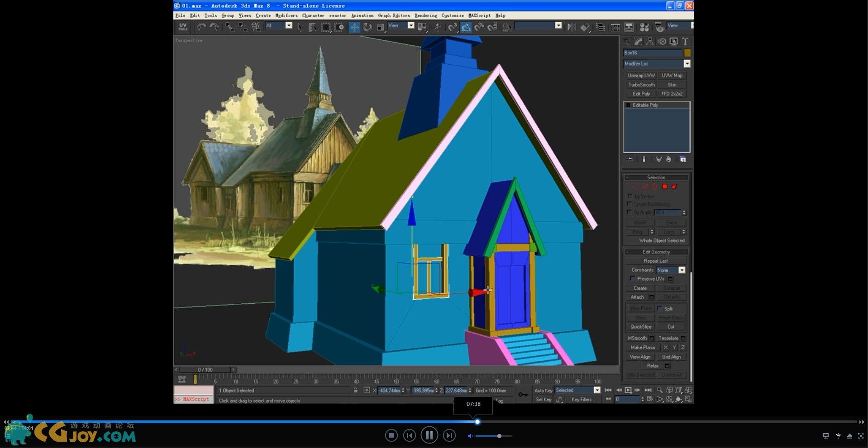Expand the Editable Poly stack entry

coord(628,105)
